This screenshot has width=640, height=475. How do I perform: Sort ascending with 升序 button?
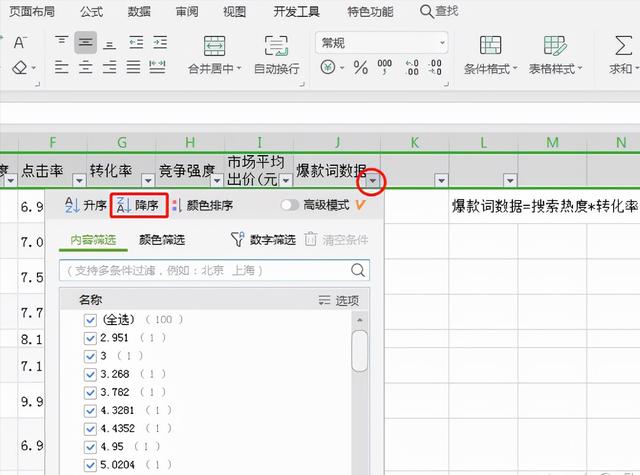(x=86, y=205)
